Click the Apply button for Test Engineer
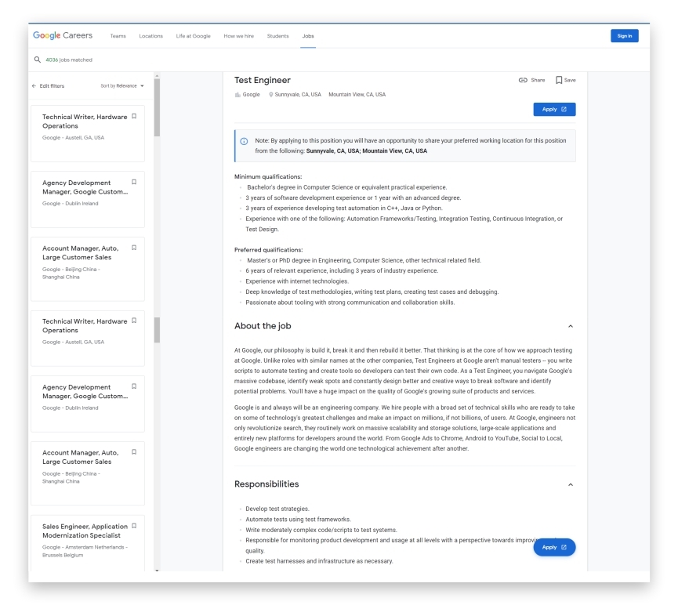Image resolution: width=678 pixels, height=616 pixels. [x=553, y=109]
